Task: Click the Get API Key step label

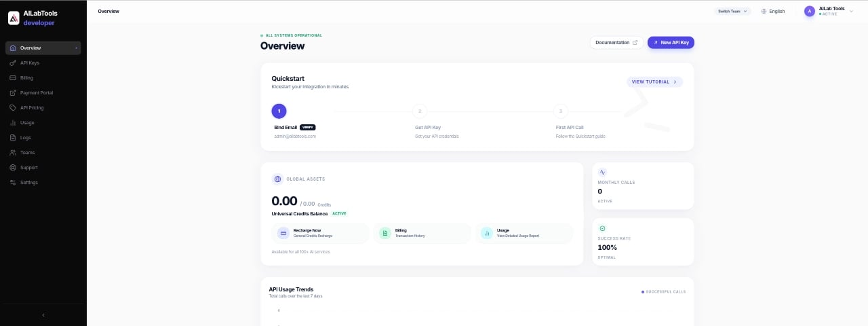Action: [x=428, y=127]
